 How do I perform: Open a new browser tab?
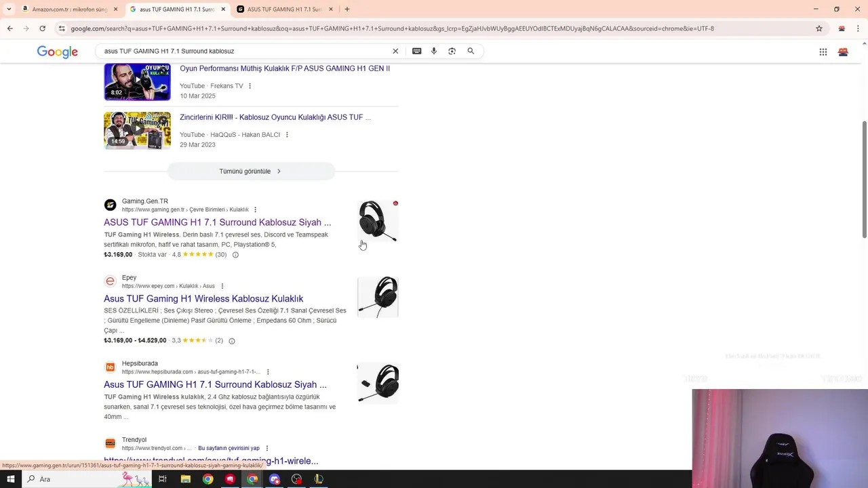tap(347, 9)
